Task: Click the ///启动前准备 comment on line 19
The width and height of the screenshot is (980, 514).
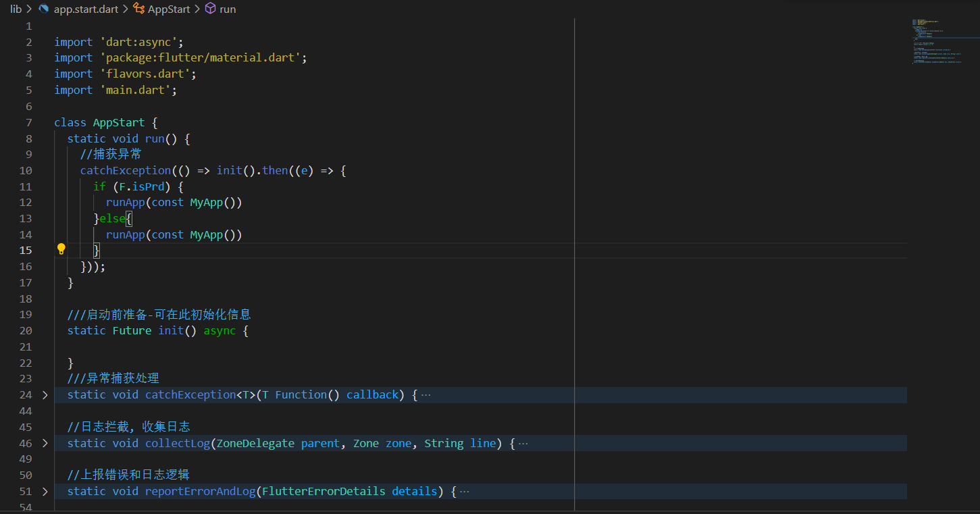Action: pos(159,315)
